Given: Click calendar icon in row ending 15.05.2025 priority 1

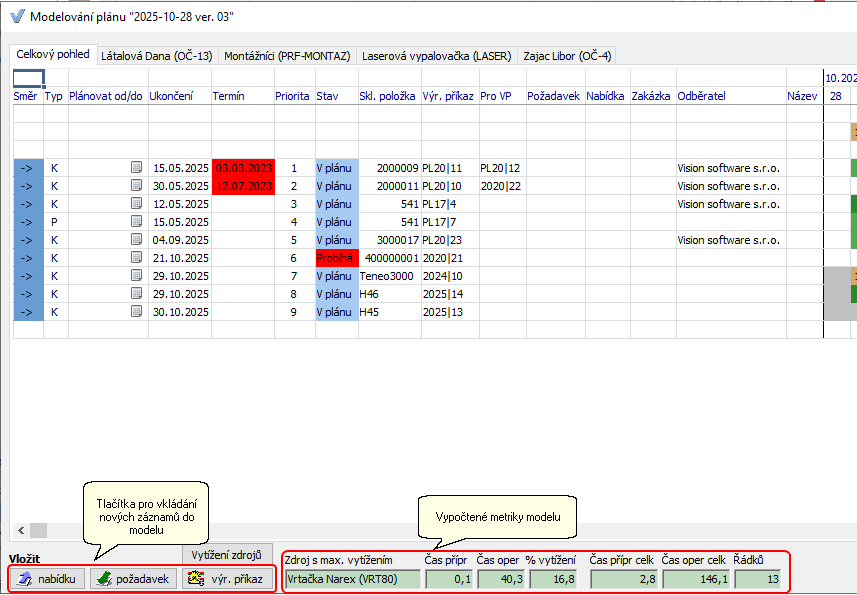Looking at the screenshot, I should [137, 168].
